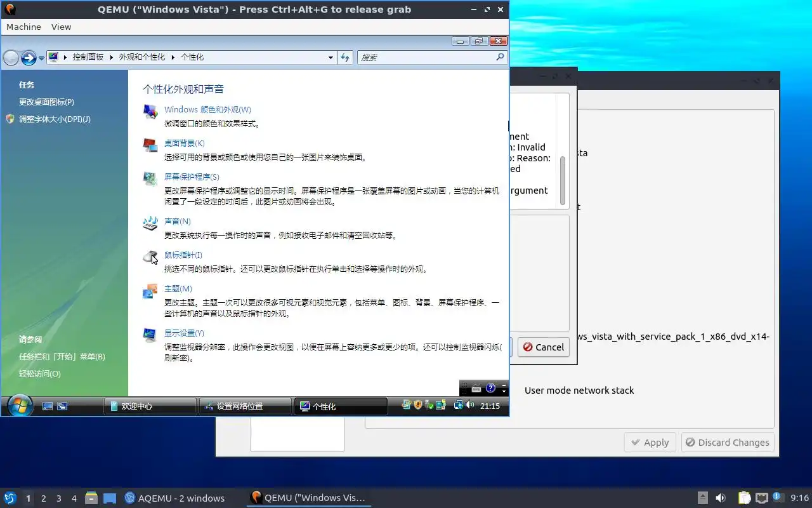The height and width of the screenshot is (508, 812).
Task: Click the Vista taskbar clock 21:15
Action: point(490,406)
